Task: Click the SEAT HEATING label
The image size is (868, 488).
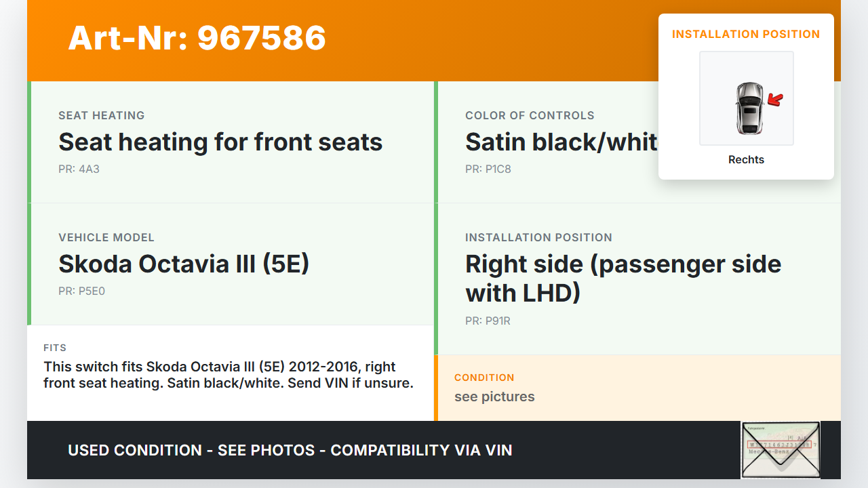Action: 101,115
